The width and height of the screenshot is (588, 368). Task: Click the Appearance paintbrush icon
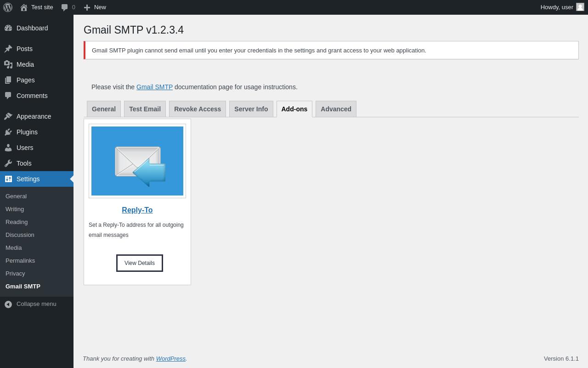point(8,116)
